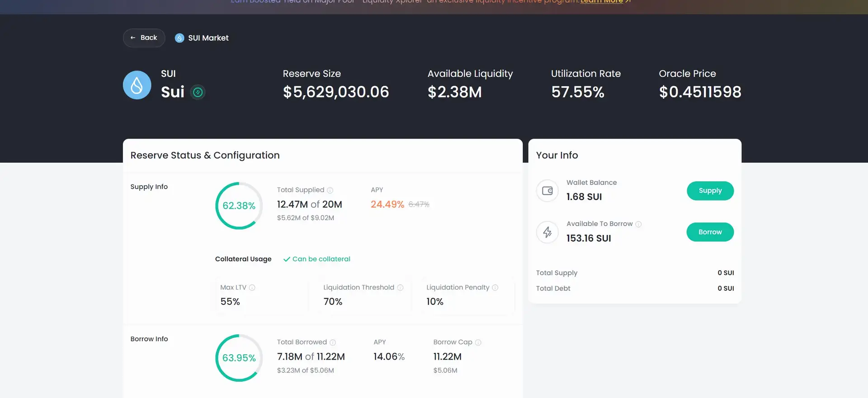Click the small SUI Market droplet icon

[x=179, y=38]
